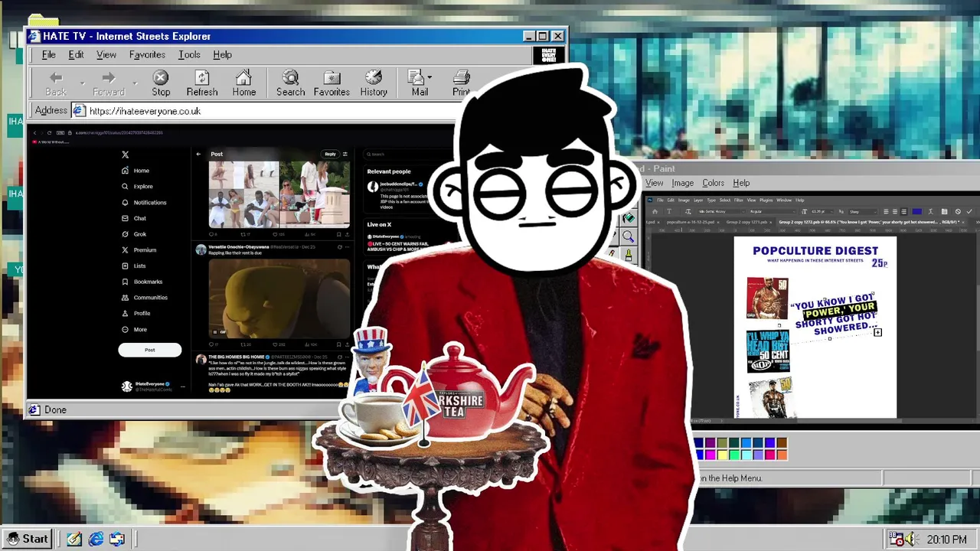The image size is (980, 551).
Task: Open the History toolbar button
Action: coord(374,83)
